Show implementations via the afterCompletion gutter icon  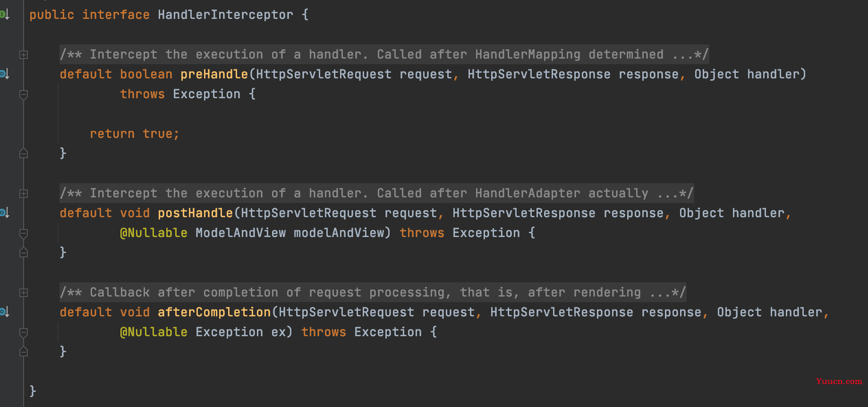pos(4,312)
